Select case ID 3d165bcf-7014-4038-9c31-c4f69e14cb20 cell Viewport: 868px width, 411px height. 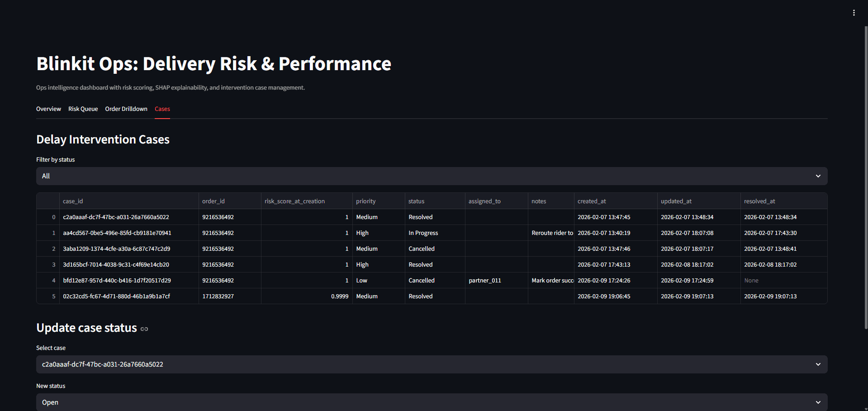(x=128, y=264)
